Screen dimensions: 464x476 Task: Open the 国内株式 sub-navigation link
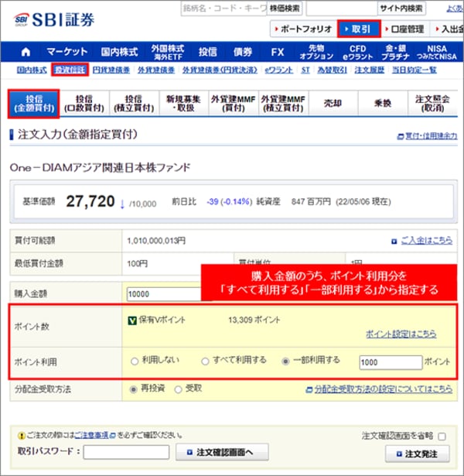(x=32, y=70)
